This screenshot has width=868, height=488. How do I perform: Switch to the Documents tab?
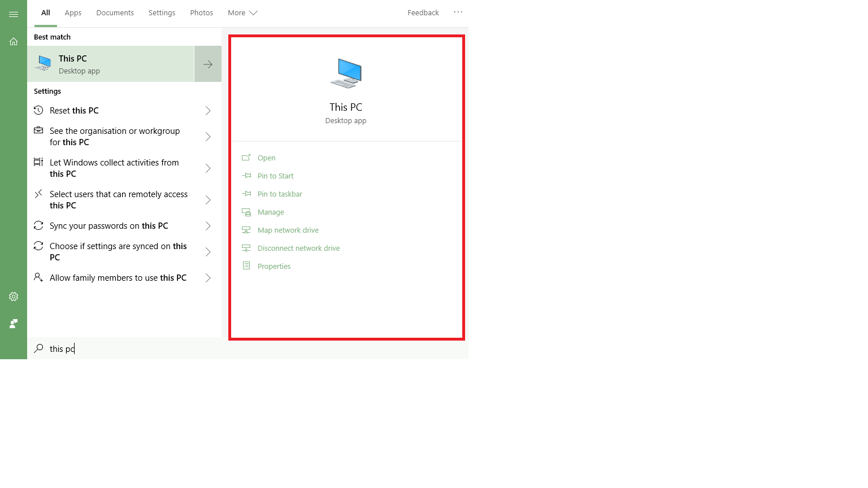115,12
